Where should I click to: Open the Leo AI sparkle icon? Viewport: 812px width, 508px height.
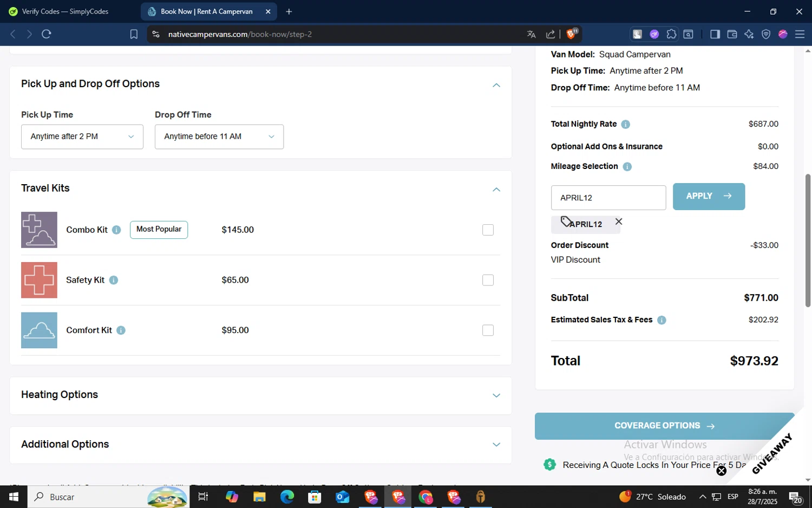(749, 34)
